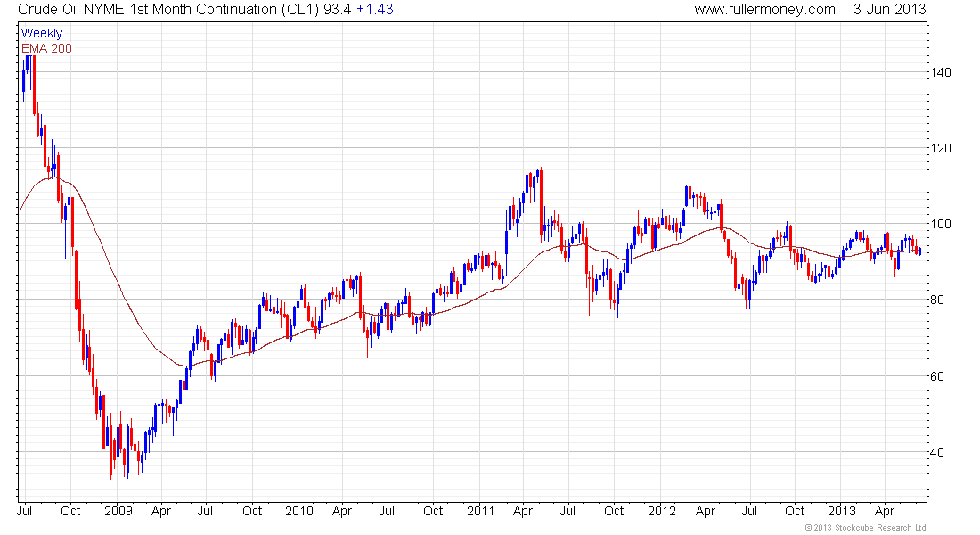
Task: Click the '2013' year label on time axis
Action: tap(841, 511)
